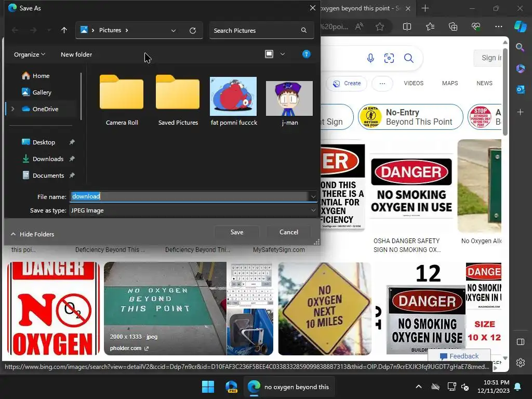The height and width of the screenshot is (399, 532).
Task: Switch to the MAPS tab
Action: 450,83
